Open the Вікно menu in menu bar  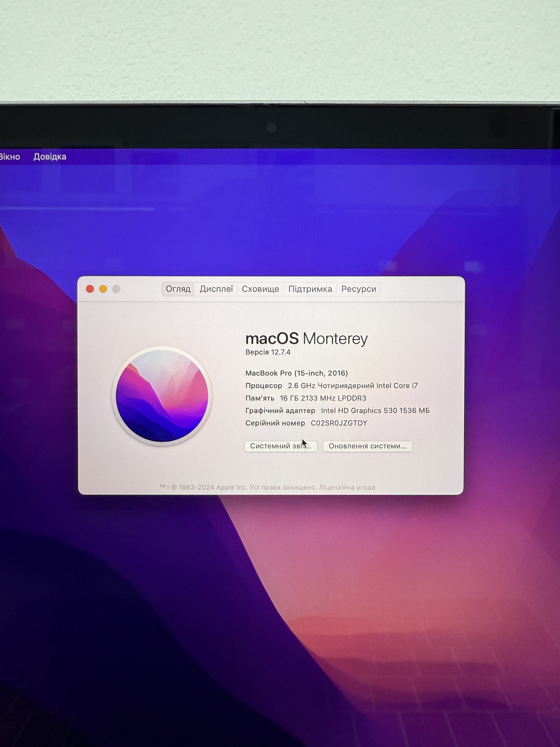tap(10, 157)
